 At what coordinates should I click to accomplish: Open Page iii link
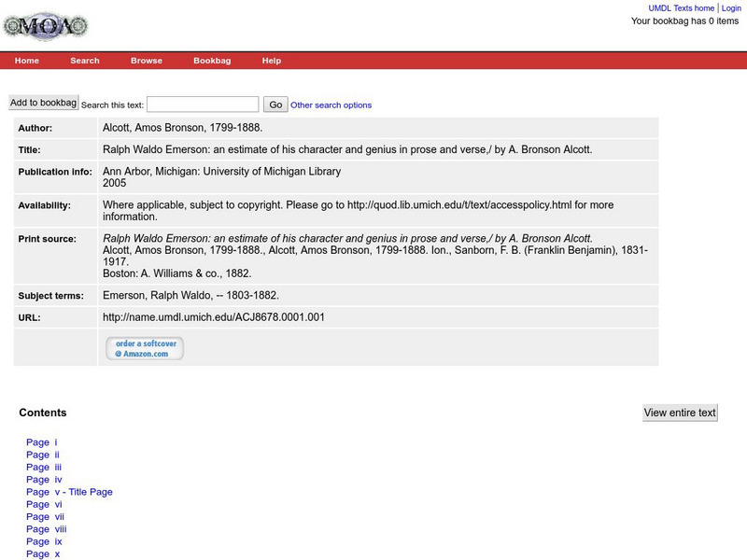[44, 468]
